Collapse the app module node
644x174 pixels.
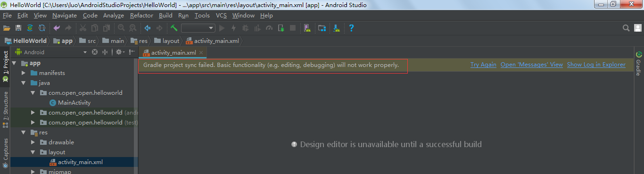14,63
